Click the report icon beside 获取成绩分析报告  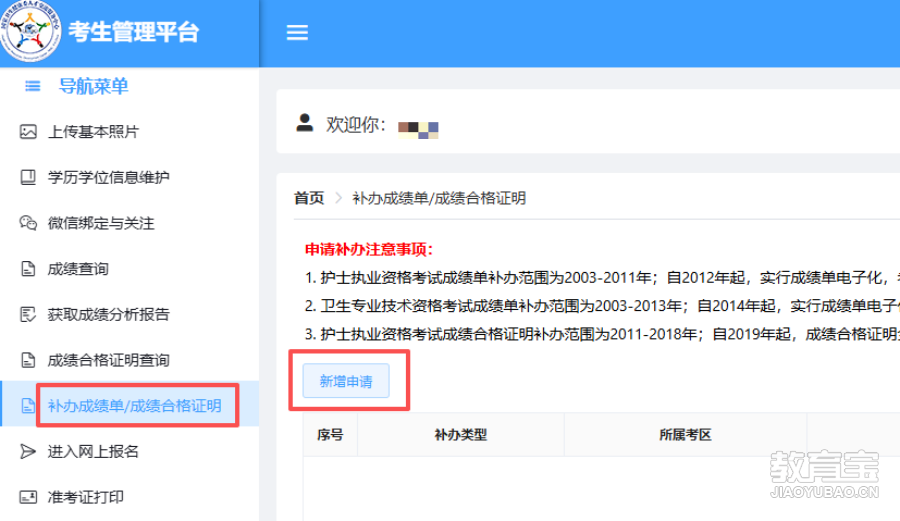(28, 314)
